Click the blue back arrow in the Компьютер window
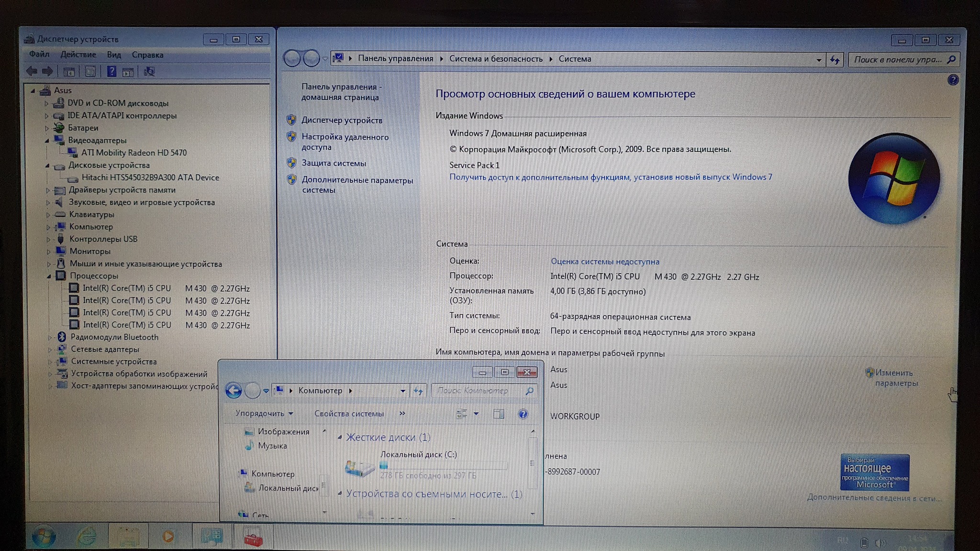980x551 pixels. tap(234, 391)
